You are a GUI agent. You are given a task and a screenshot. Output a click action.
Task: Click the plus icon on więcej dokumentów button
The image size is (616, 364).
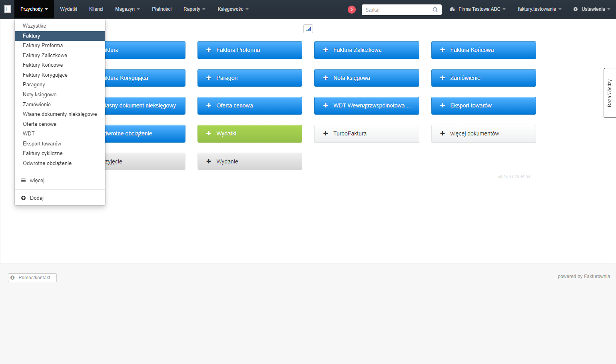click(443, 133)
